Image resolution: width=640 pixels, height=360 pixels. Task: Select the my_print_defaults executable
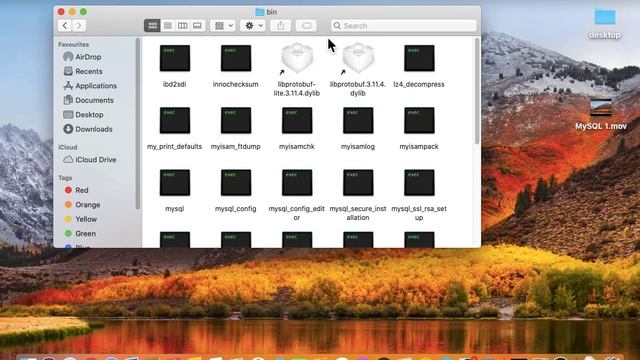175,120
